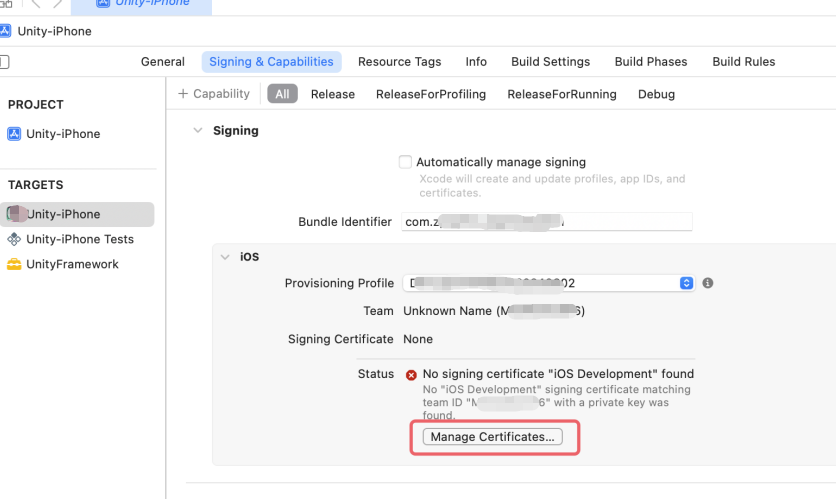This screenshot has width=836, height=499.
Task: Select the Release configuration filter
Action: click(333, 94)
